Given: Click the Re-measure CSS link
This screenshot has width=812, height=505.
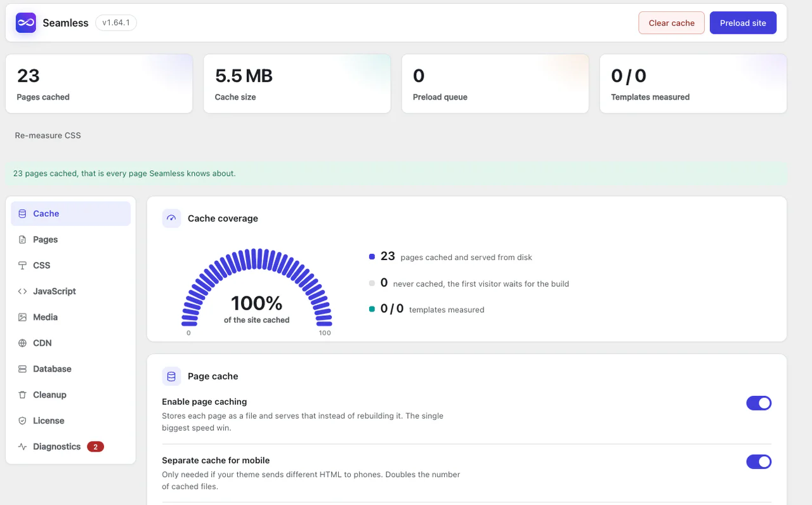Looking at the screenshot, I should (48, 135).
